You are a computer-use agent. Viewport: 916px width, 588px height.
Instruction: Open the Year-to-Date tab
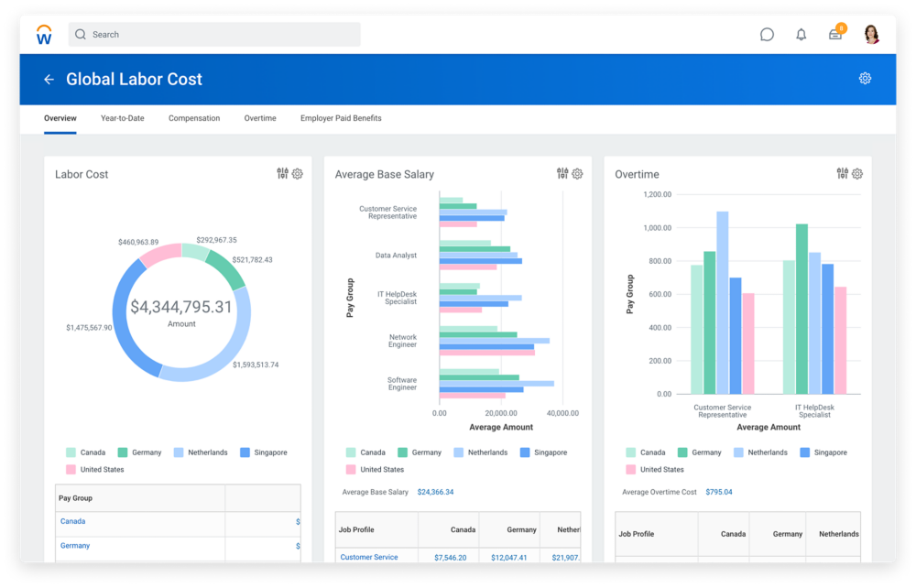(122, 118)
